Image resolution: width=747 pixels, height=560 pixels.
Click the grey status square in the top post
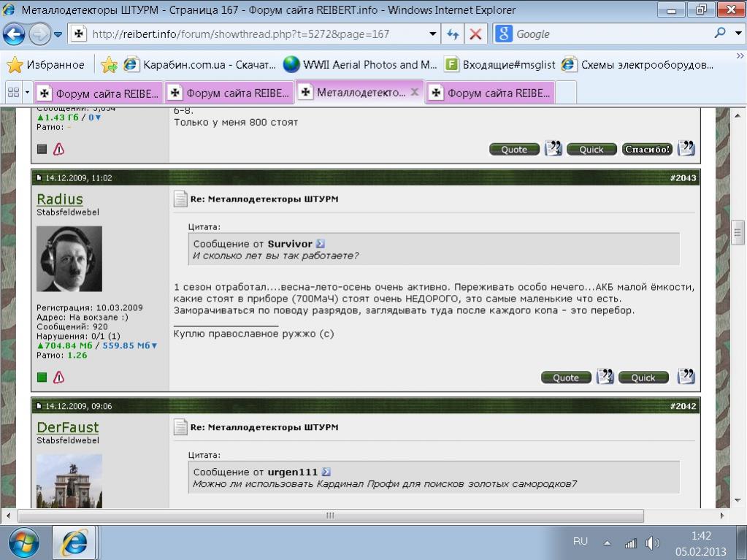(x=42, y=150)
